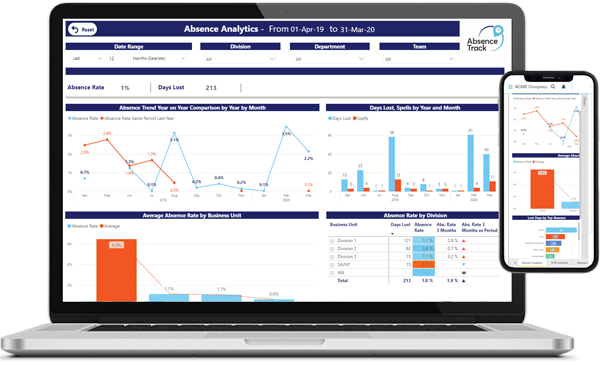Expand the Division 1 table row
Screen dimensions: 600x366
(332, 241)
